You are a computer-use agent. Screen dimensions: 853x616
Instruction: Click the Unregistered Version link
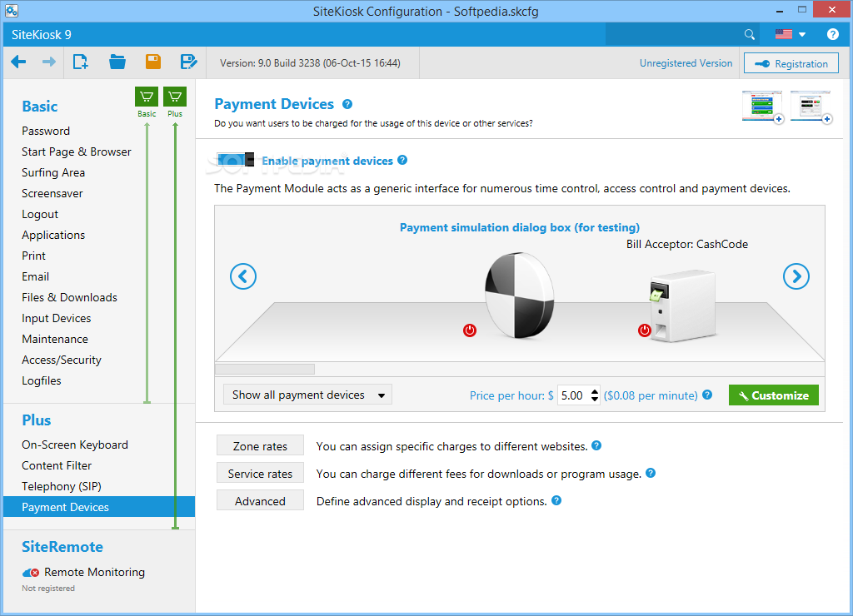tap(686, 63)
